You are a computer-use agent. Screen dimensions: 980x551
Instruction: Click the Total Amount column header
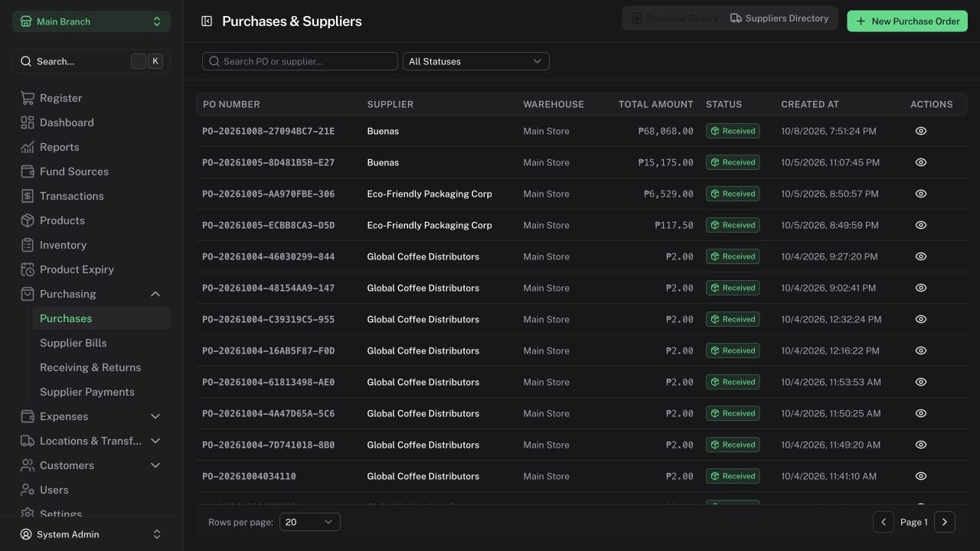tap(656, 104)
